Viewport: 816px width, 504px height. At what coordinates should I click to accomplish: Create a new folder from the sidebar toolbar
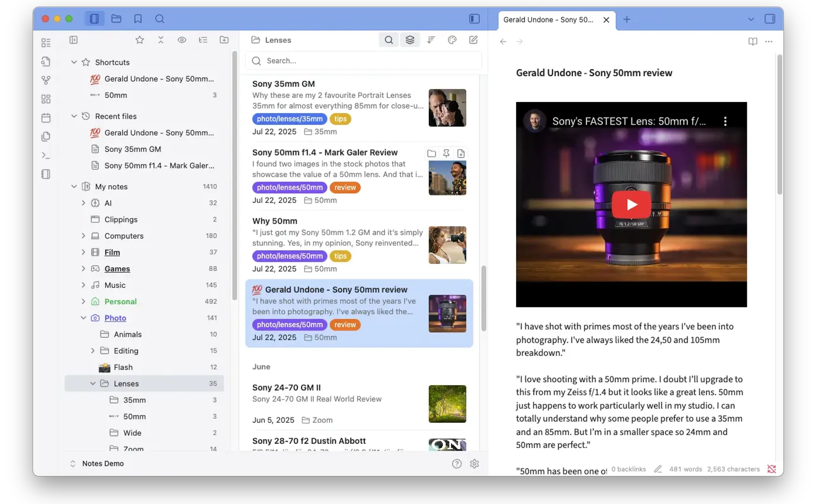pyautogui.click(x=224, y=40)
